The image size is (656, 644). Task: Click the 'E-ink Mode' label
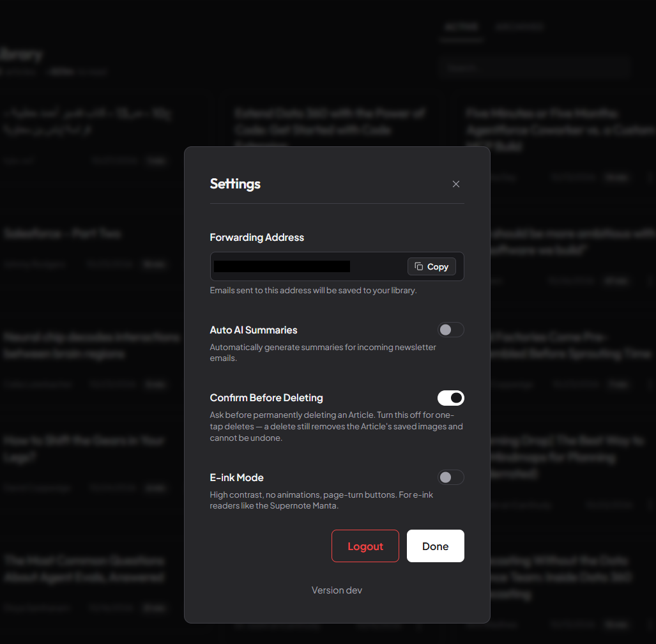click(x=236, y=477)
